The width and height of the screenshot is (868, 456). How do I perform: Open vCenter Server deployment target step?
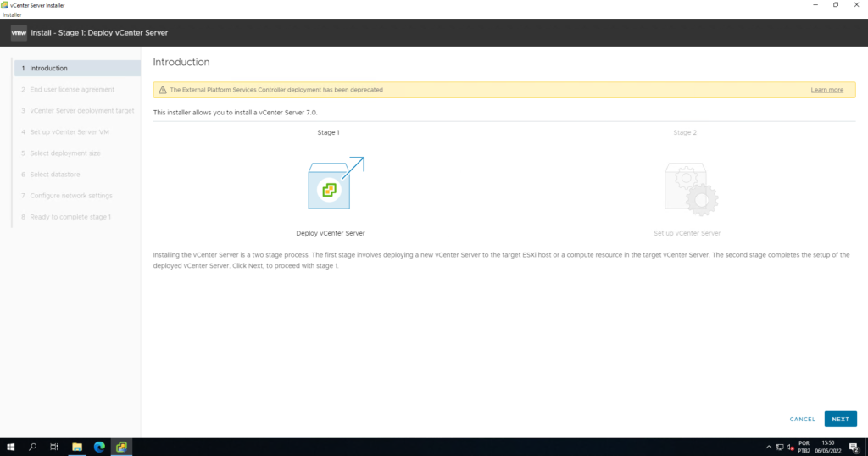(77, 111)
